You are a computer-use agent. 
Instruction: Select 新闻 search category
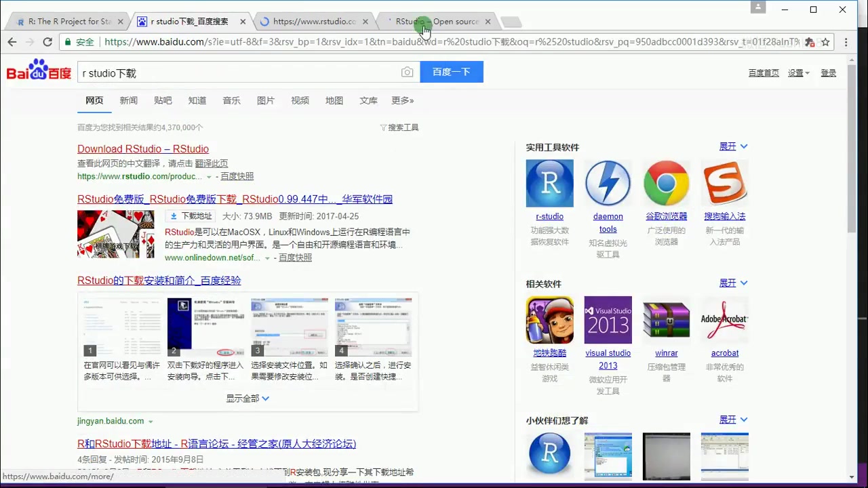(129, 100)
